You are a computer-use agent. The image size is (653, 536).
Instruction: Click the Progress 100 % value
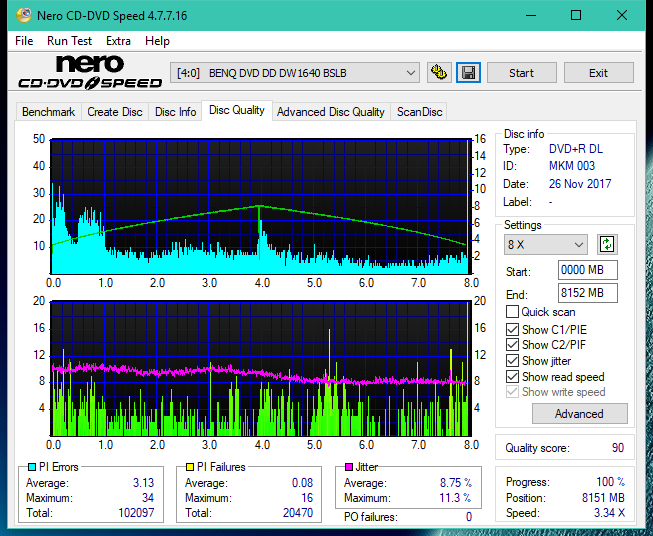click(611, 482)
